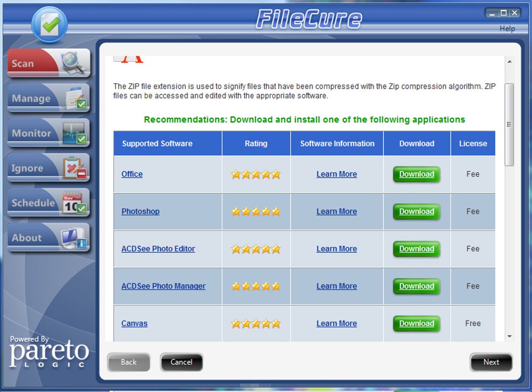The image size is (532, 392).
Task: Click the green Recommendations heading text
Action: click(305, 120)
